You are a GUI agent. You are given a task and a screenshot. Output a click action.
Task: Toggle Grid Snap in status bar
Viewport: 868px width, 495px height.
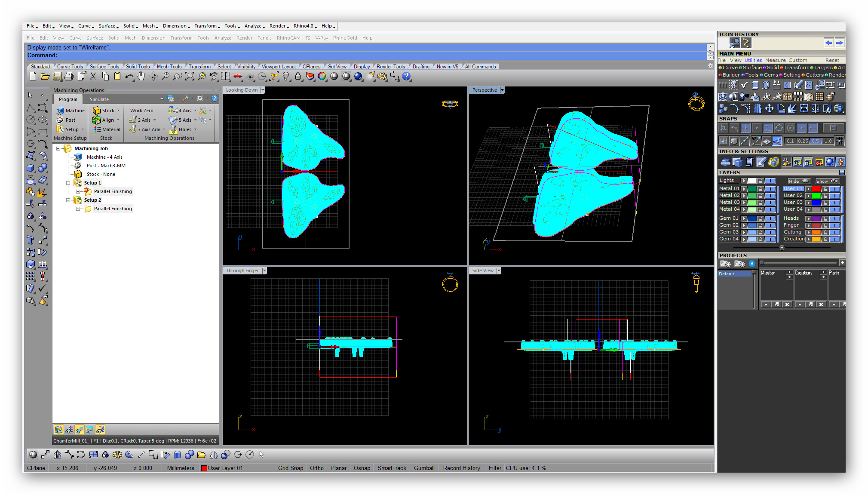point(290,468)
